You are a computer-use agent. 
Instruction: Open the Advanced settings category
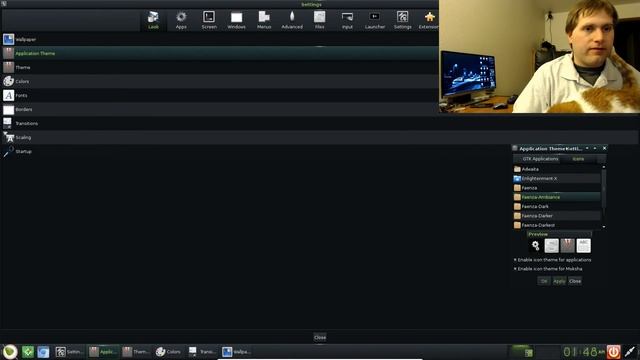tap(292, 20)
